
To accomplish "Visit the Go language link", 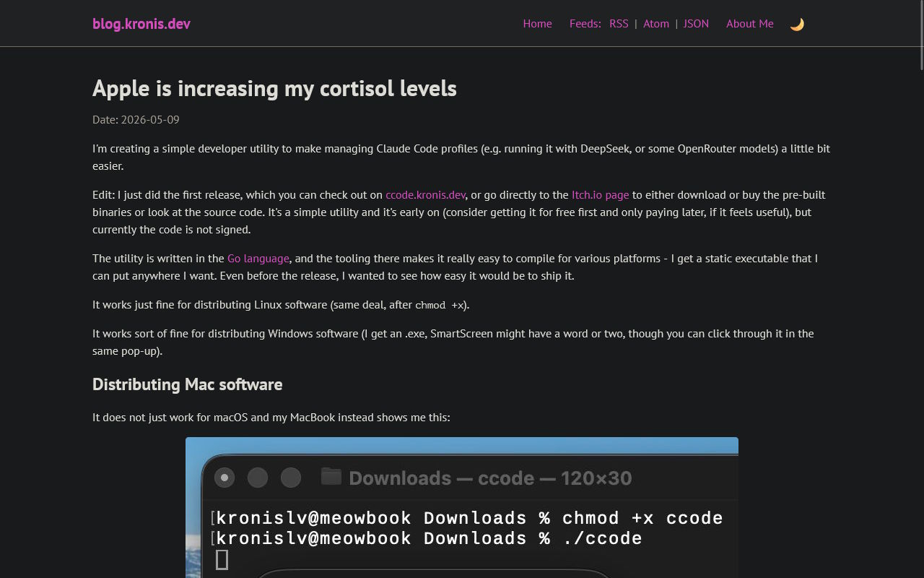I will tap(258, 259).
